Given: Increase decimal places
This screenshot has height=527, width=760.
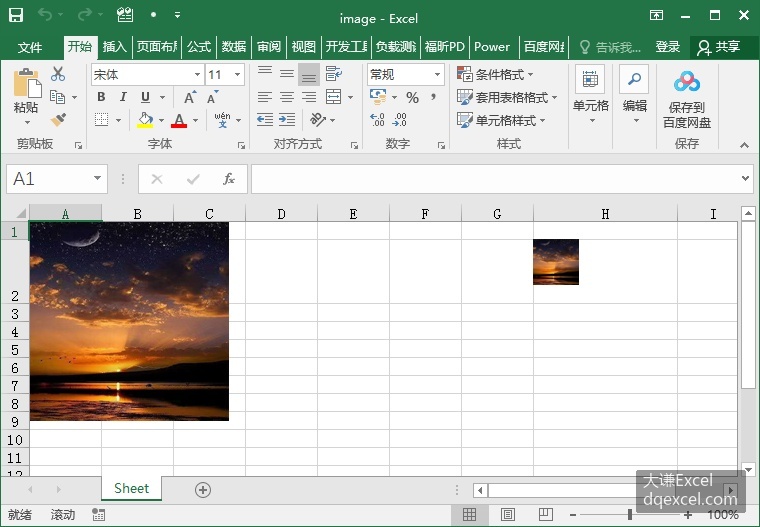Looking at the screenshot, I should coord(377,119).
